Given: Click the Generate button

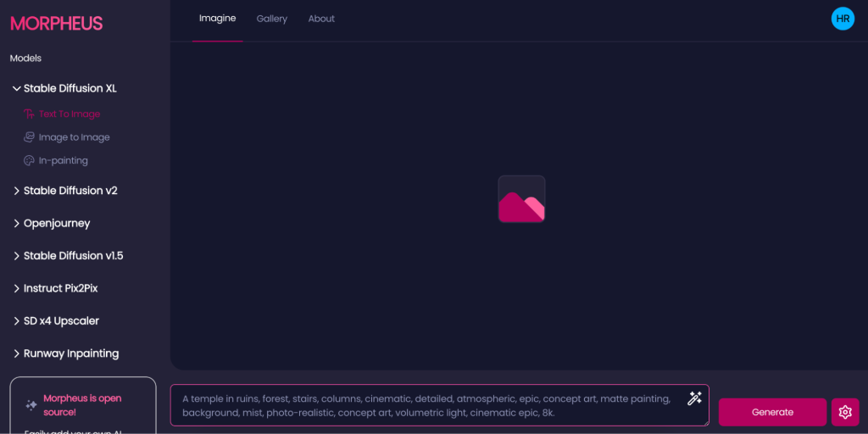Looking at the screenshot, I should click(772, 412).
